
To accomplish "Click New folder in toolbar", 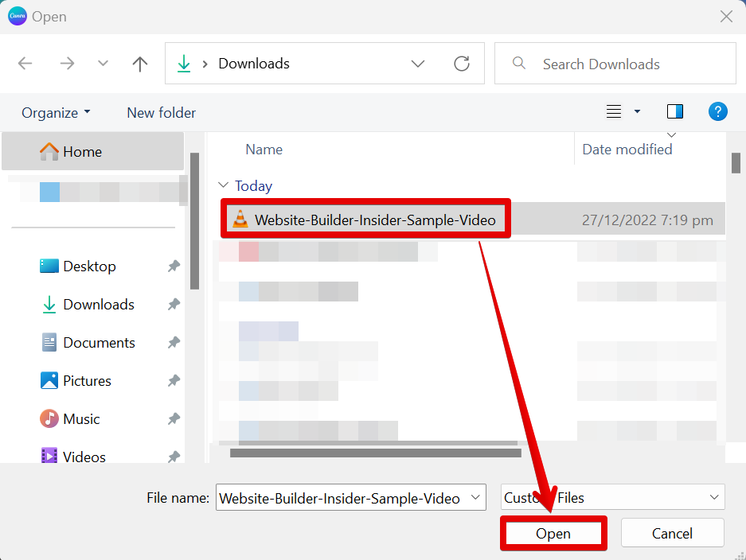I will 161,113.
